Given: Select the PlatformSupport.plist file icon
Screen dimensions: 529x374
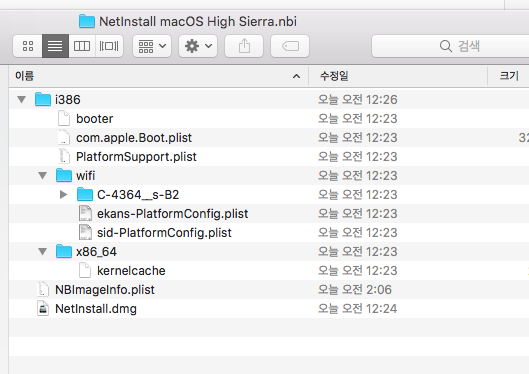Looking at the screenshot, I should point(64,156).
